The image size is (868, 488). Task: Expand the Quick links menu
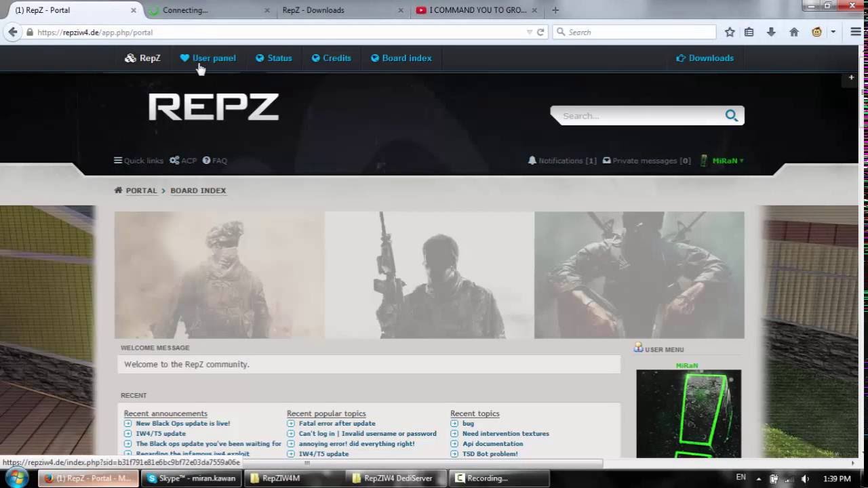[x=138, y=161]
